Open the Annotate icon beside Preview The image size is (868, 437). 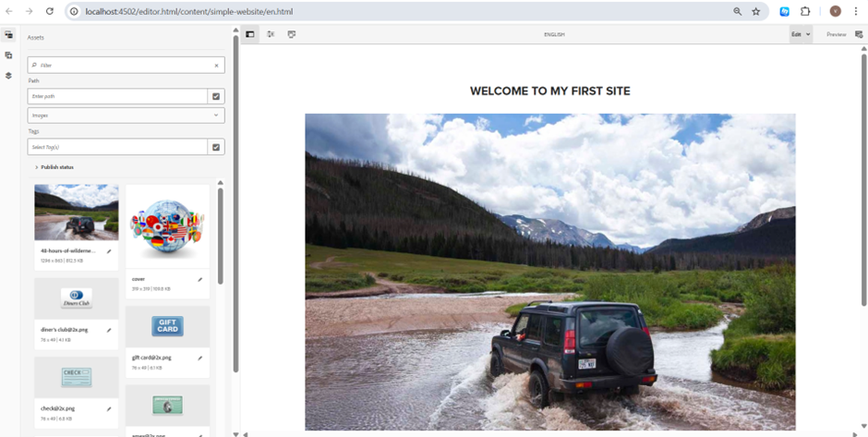(x=859, y=34)
